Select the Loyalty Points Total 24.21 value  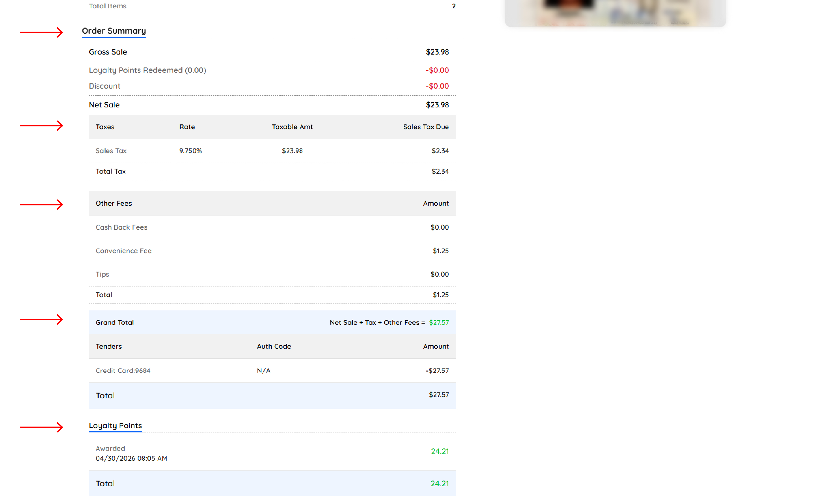point(440,484)
